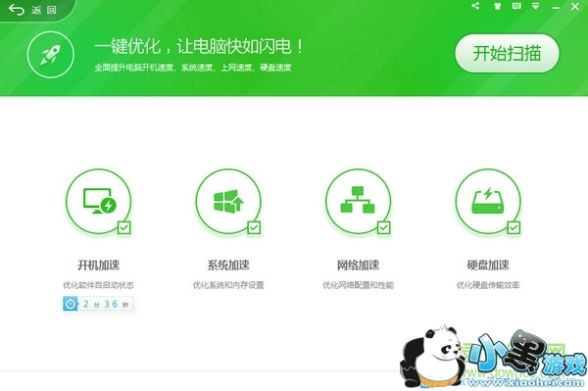588x391 pixels.
Task: Start scanning with 开始扫描 button
Action: (x=507, y=53)
